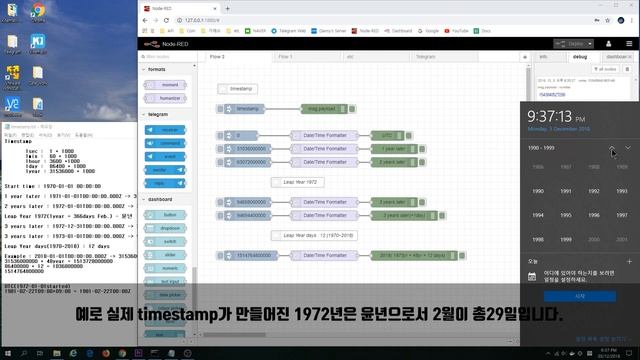Select the dashboard button palette node

tap(165, 215)
